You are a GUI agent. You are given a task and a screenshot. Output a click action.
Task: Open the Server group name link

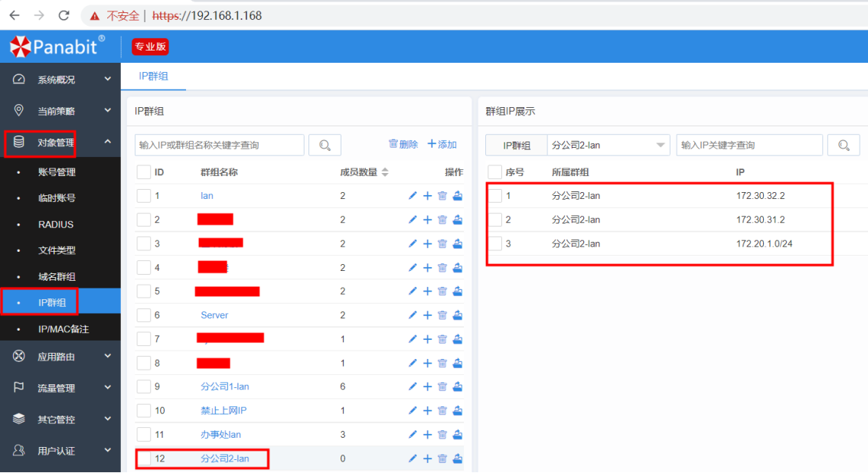coord(214,315)
